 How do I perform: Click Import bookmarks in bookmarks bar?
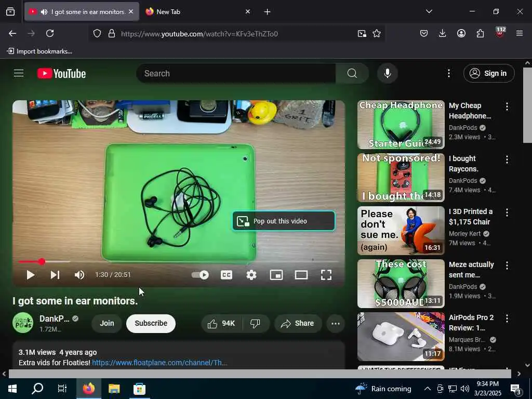[x=39, y=51]
